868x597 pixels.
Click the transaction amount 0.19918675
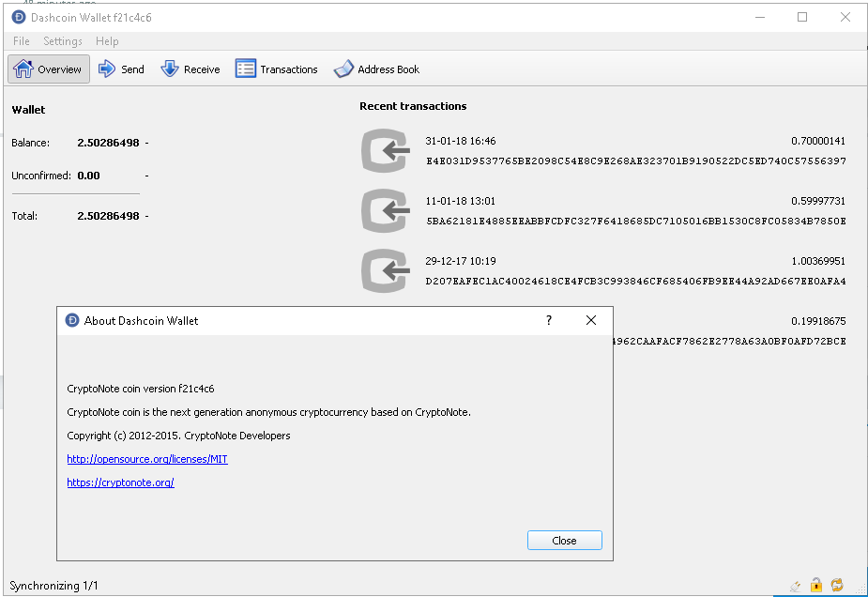[x=818, y=321]
